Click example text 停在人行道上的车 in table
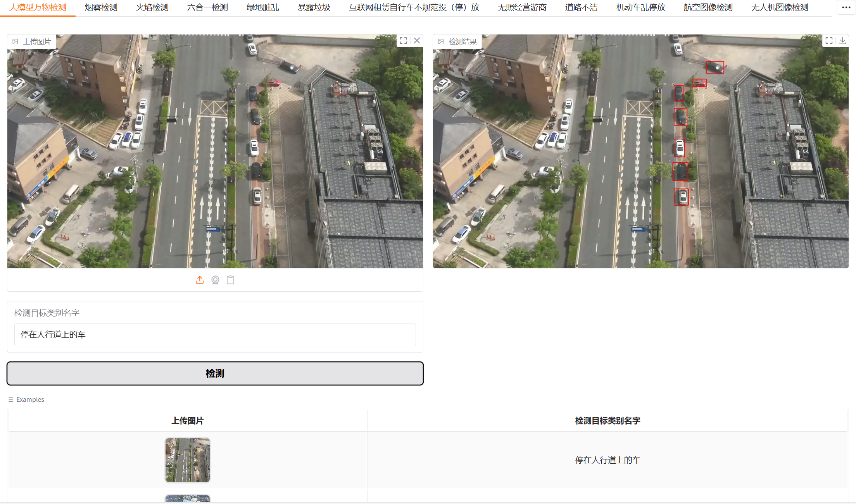Image resolution: width=856 pixels, height=504 pixels. pyautogui.click(x=607, y=460)
